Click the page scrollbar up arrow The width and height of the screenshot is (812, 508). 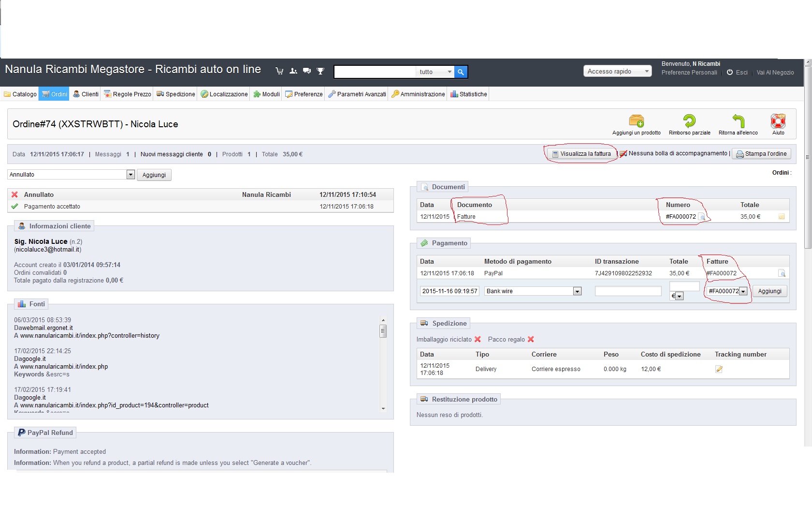click(x=808, y=62)
